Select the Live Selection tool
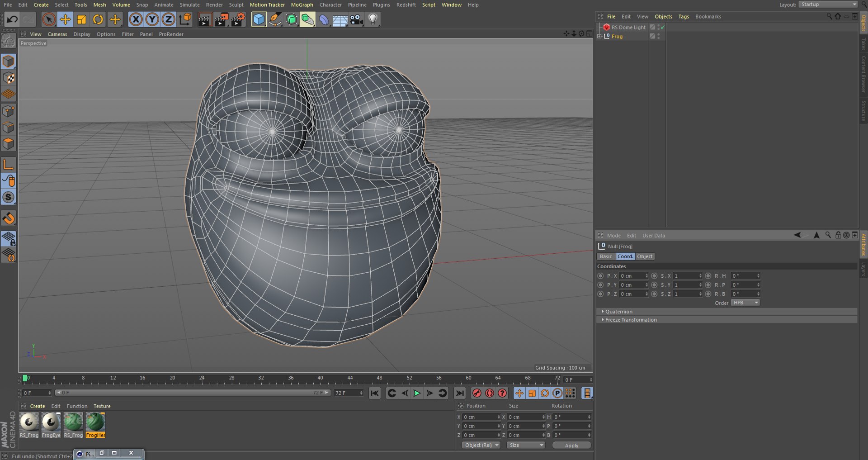The height and width of the screenshot is (460, 868). [49, 19]
